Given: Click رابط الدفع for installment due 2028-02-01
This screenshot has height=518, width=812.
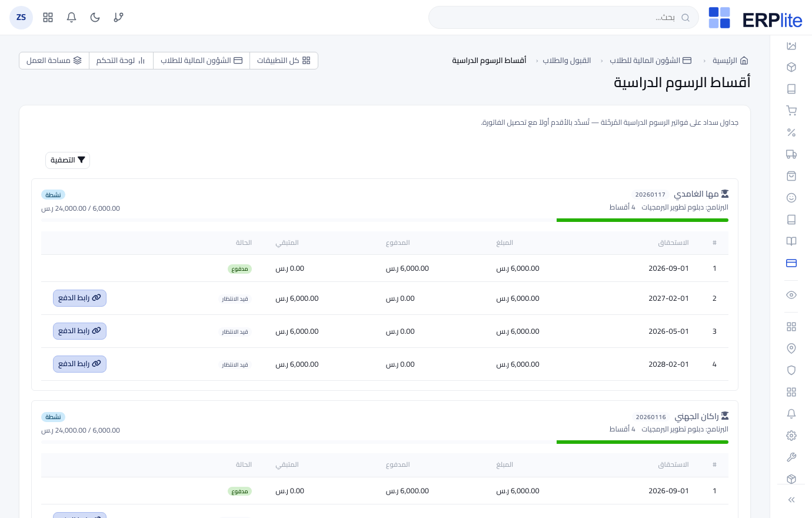Looking at the screenshot, I should coord(79,364).
